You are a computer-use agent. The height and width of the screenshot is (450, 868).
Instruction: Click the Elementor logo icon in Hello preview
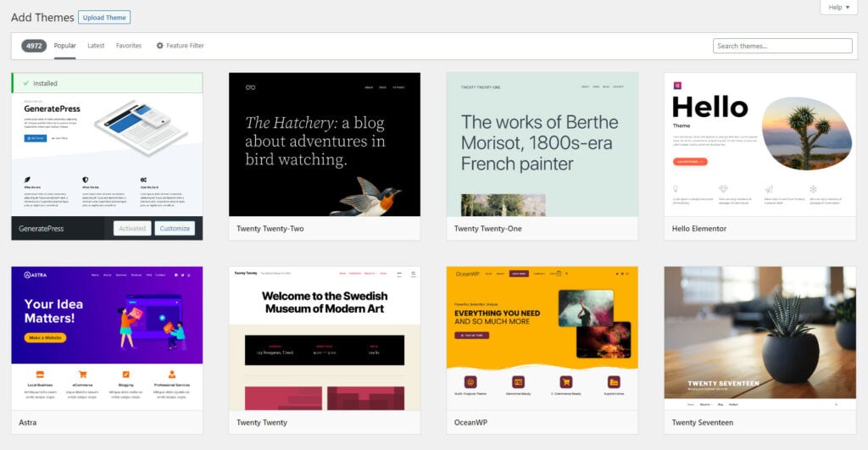tap(677, 86)
